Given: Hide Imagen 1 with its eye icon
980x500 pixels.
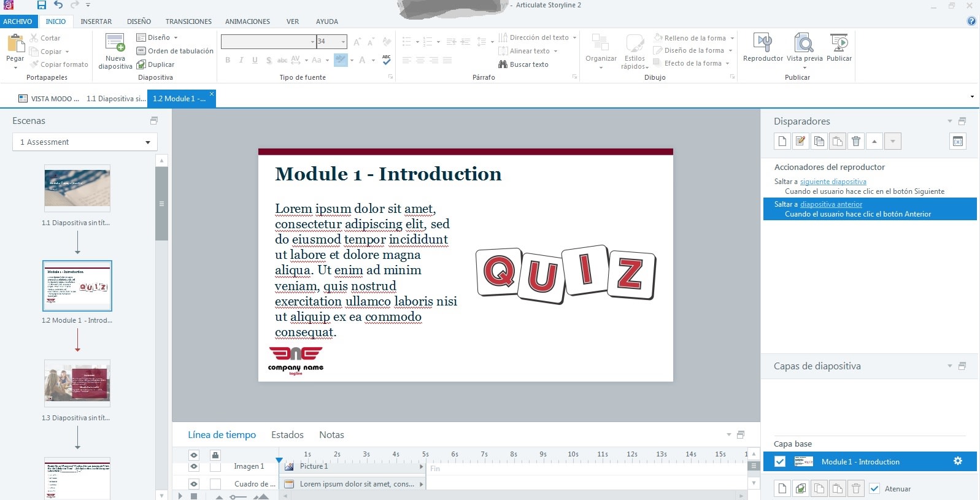Looking at the screenshot, I should pyautogui.click(x=194, y=467).
